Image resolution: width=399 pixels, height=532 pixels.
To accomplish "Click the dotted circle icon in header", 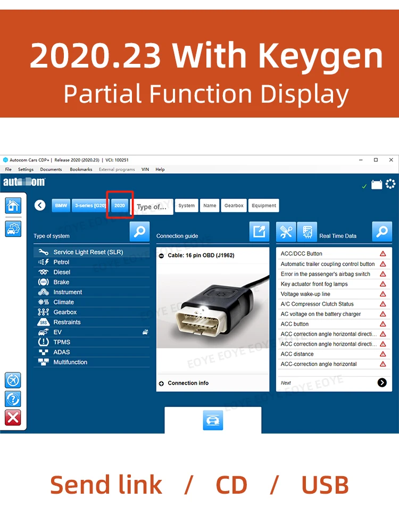I will [x=390, y=184].
